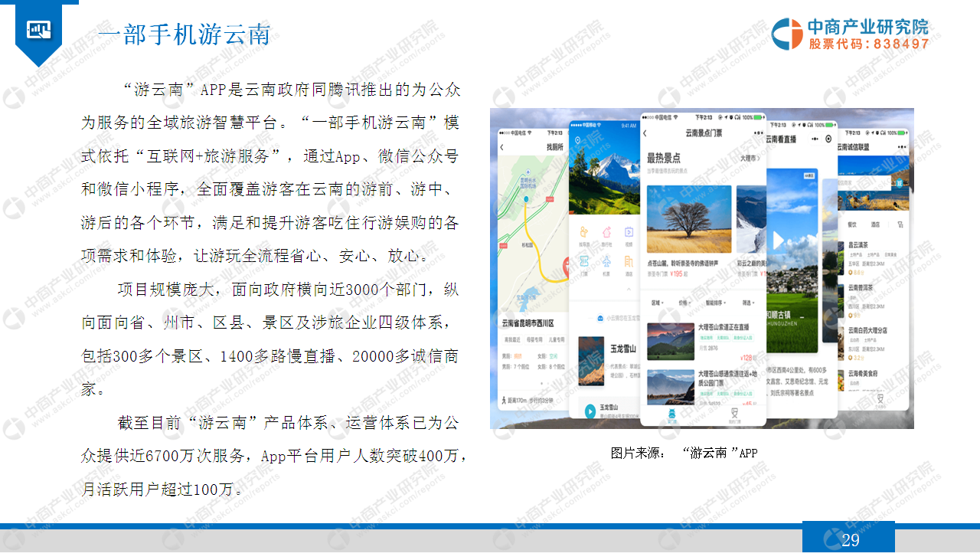
Task: Tap the 视频 video icon
Action: coord(629,232)
